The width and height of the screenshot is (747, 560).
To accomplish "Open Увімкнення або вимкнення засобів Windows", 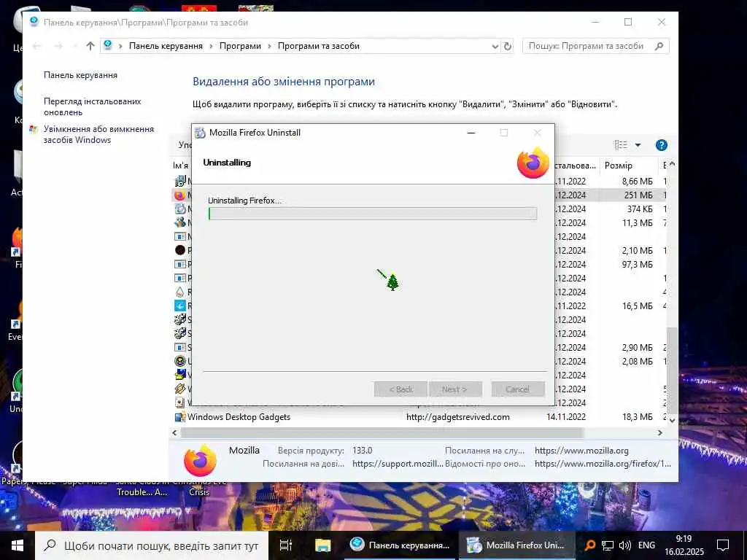I will 98,134.
